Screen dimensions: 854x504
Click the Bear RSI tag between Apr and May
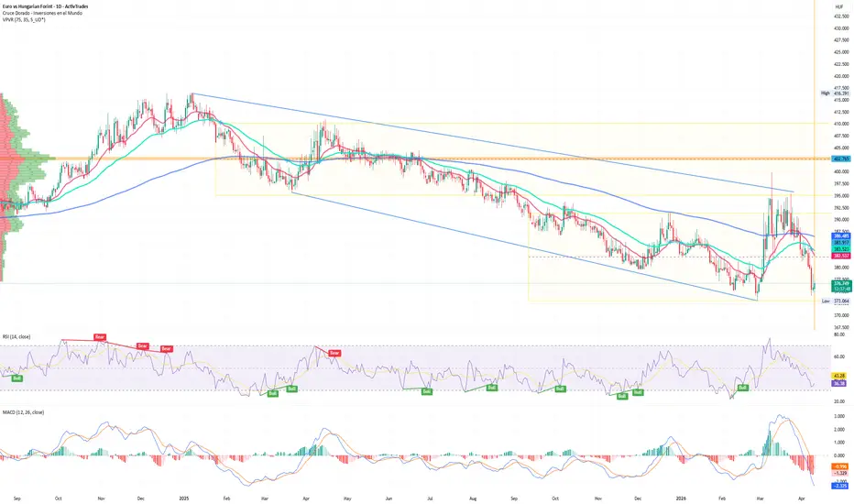click(334, 354)
